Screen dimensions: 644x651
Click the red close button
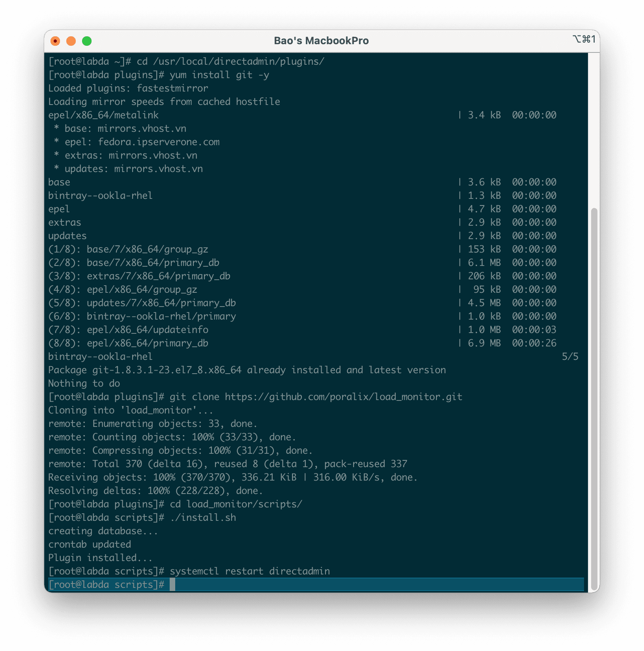pyautogui.click(x=56, y=40)
